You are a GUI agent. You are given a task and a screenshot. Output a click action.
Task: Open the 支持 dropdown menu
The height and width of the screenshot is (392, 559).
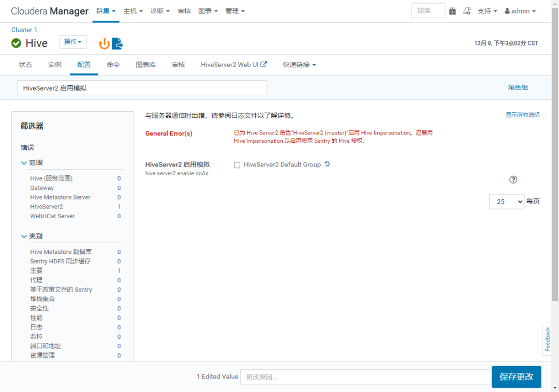pyautogui.click(x=488, y=11)
